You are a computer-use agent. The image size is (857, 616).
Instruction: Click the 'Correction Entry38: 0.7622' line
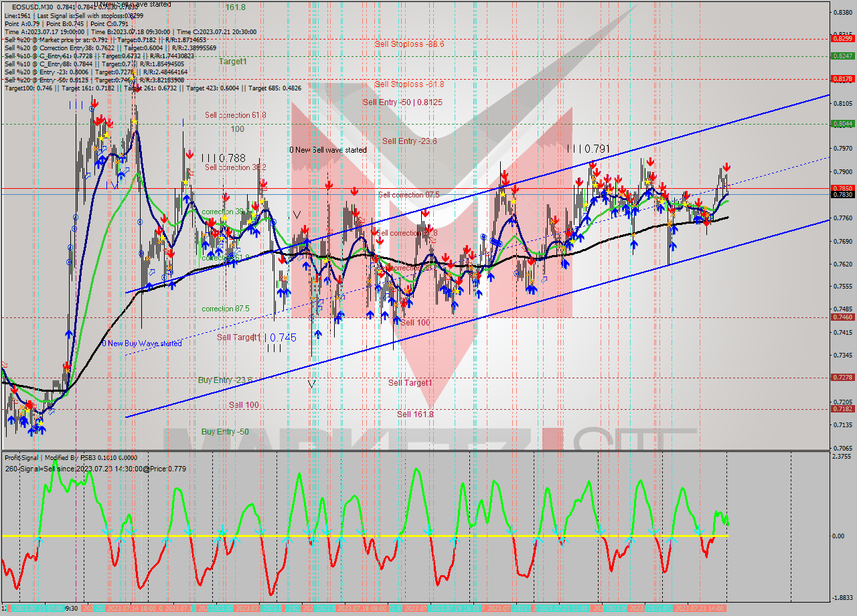coord(110,48)
